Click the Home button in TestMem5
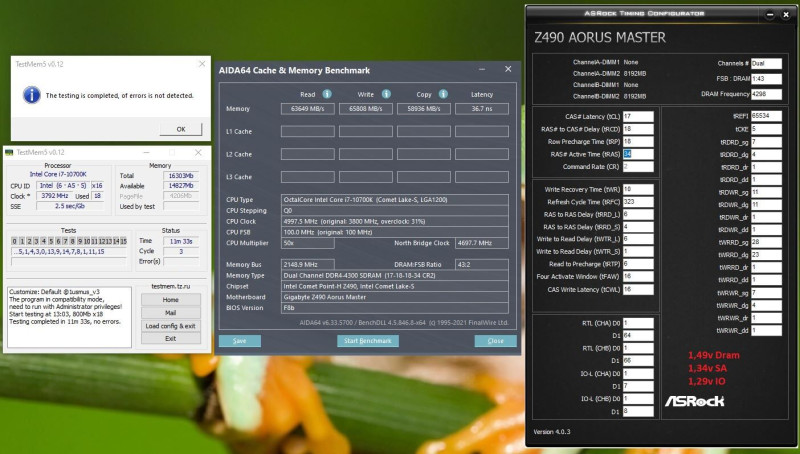 click(170, 299)
